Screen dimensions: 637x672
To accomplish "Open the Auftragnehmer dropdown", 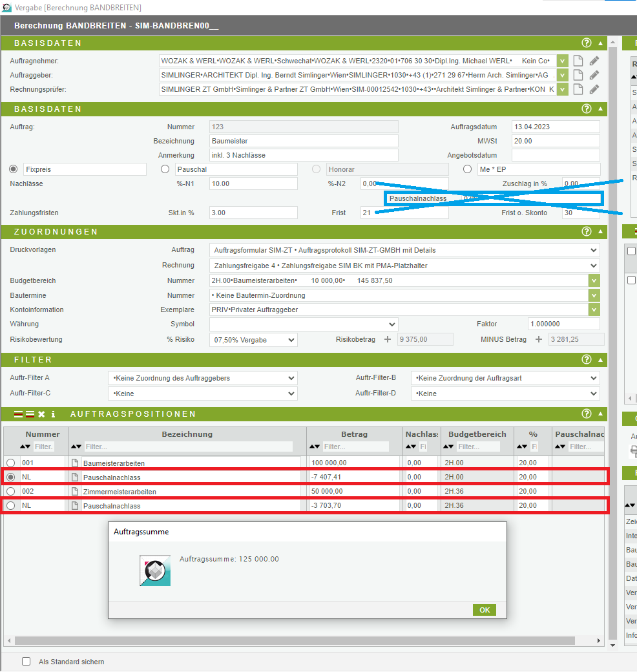I will 562,61.
